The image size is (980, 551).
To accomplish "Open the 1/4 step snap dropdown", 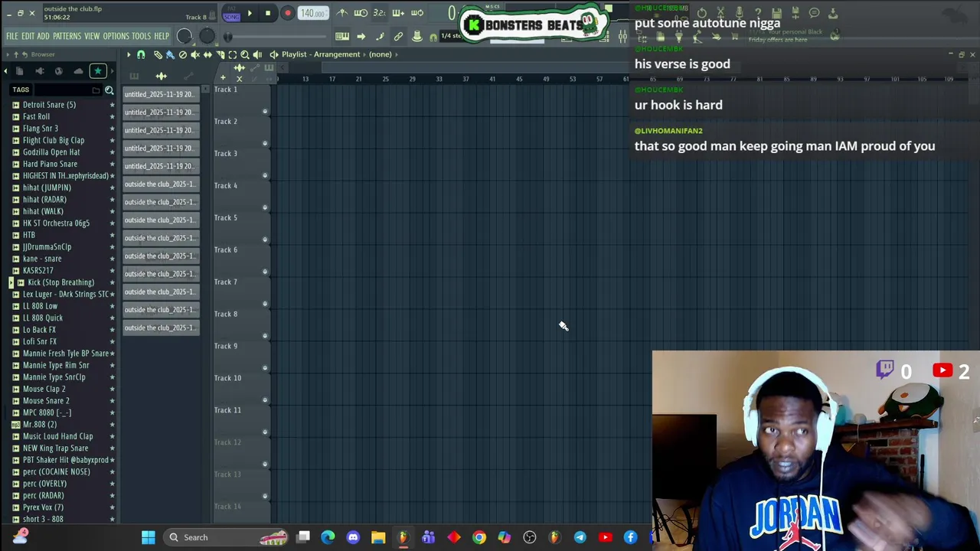I will pyautogui.click(x=452, y=36).
